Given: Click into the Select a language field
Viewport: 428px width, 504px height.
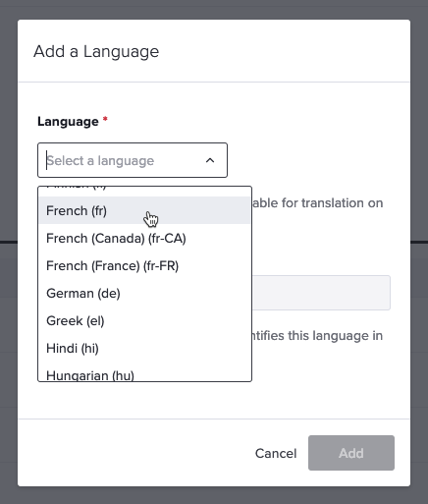Looking at the screenshot, I should pyautogui.click(x=133, y=160).
